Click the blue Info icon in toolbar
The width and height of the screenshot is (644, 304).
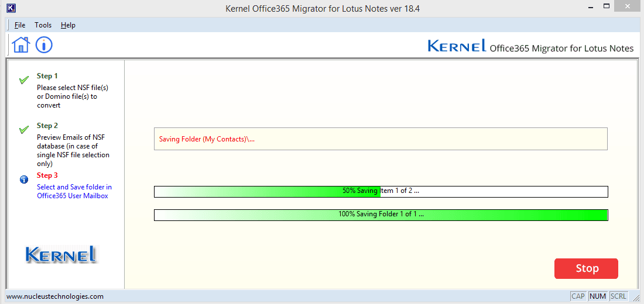click(44, 44)
